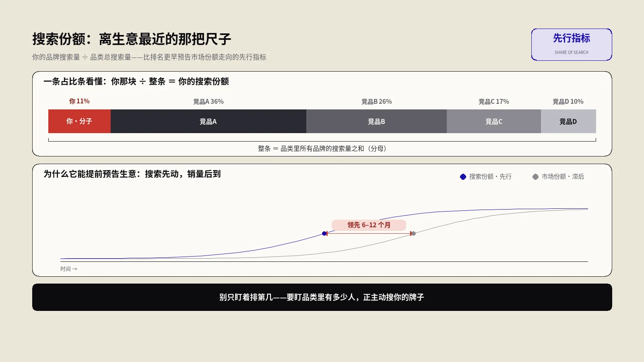Screen dimensions: 644x362
Task: Select the '竞品B 26%' label
Action: 376,102
